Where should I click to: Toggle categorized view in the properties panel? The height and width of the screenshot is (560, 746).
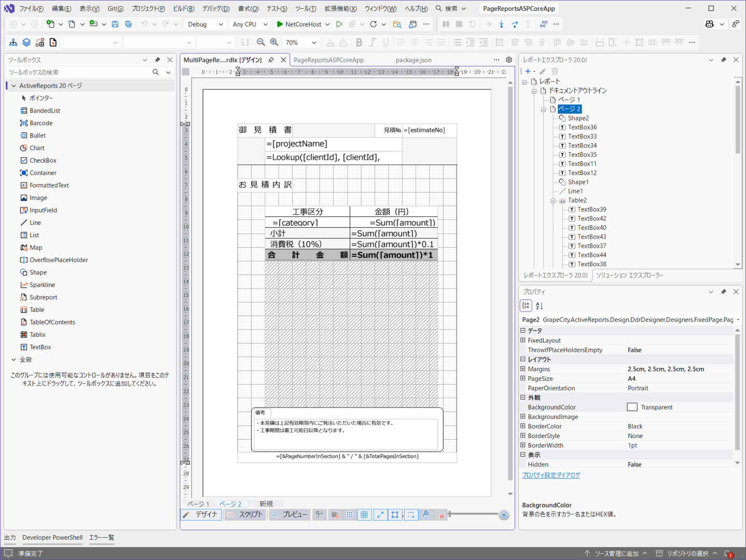pos(526,306)
